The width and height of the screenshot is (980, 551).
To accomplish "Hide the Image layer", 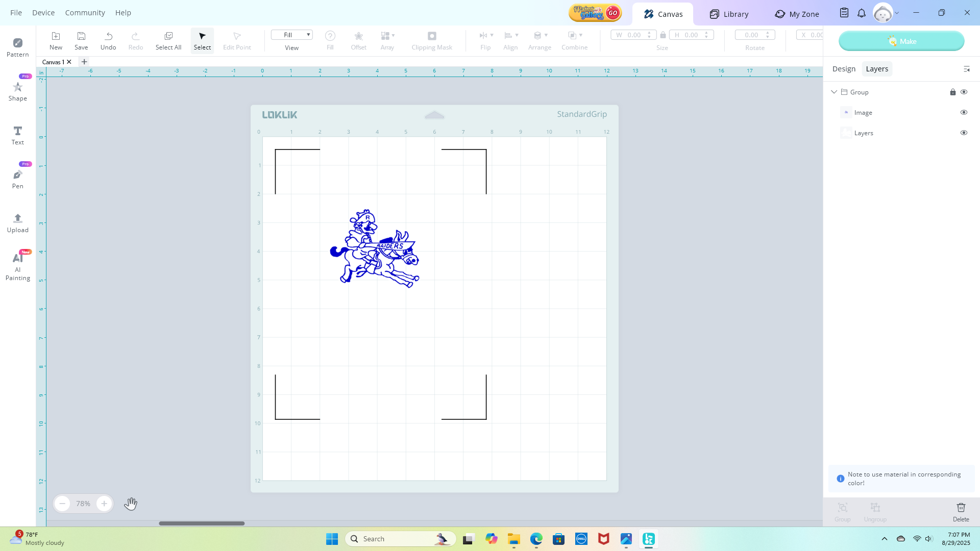I will pos(964,112).
